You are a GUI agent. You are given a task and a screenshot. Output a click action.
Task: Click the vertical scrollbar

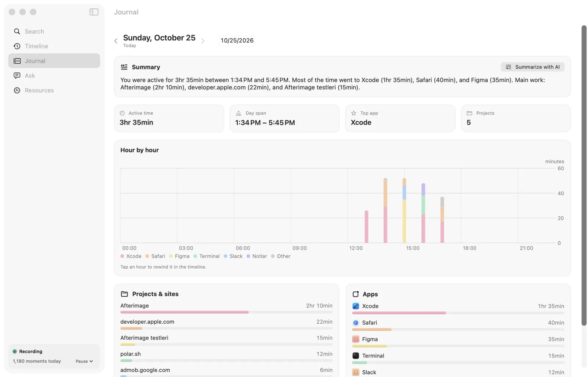pos(584,175)
